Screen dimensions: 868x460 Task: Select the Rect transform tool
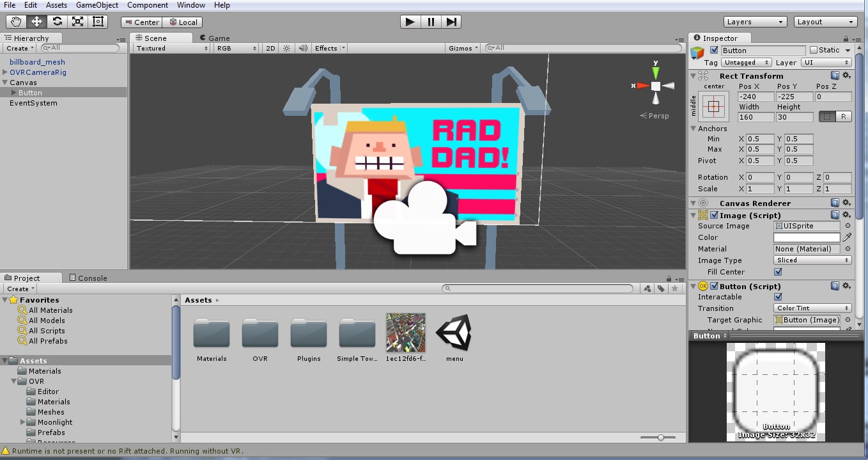point(97,21)
